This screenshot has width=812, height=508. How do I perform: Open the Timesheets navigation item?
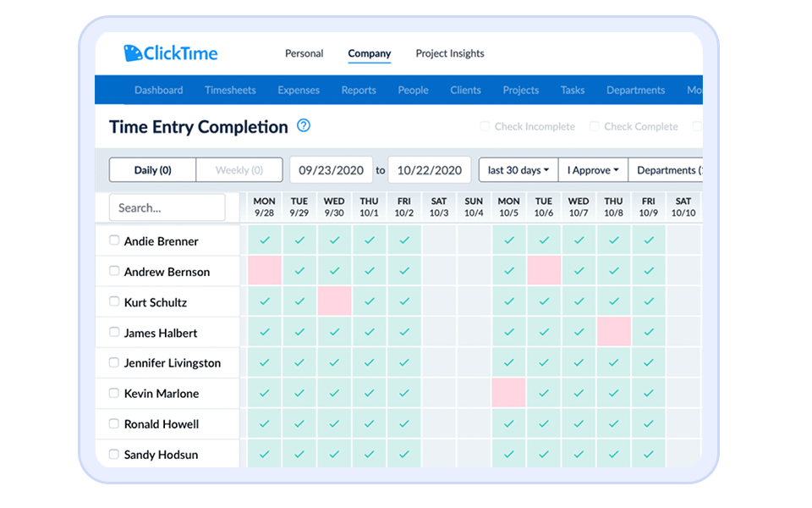(230, 90)
